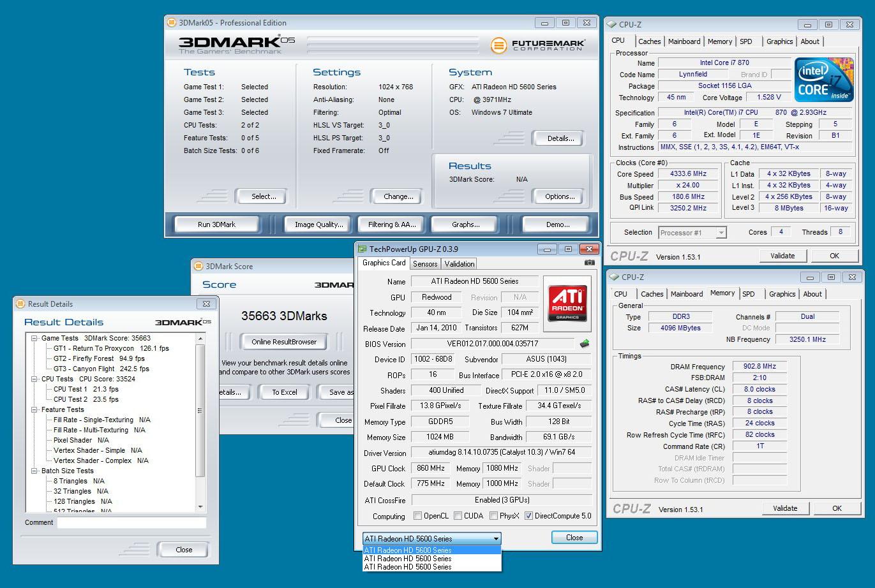Toggle the OpenCL checkbox in GPU-Z
The image size is (875, 588).
click(417, 516)
